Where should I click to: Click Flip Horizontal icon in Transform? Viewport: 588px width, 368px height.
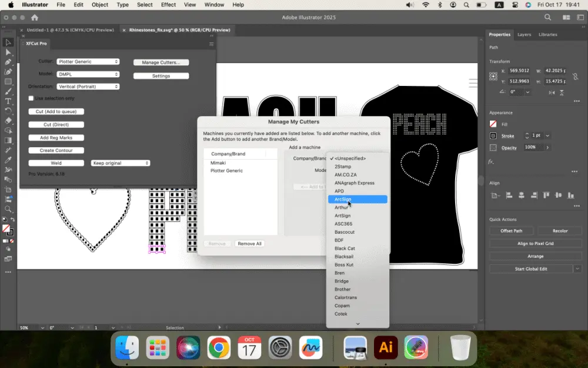[x=552, y=92]
